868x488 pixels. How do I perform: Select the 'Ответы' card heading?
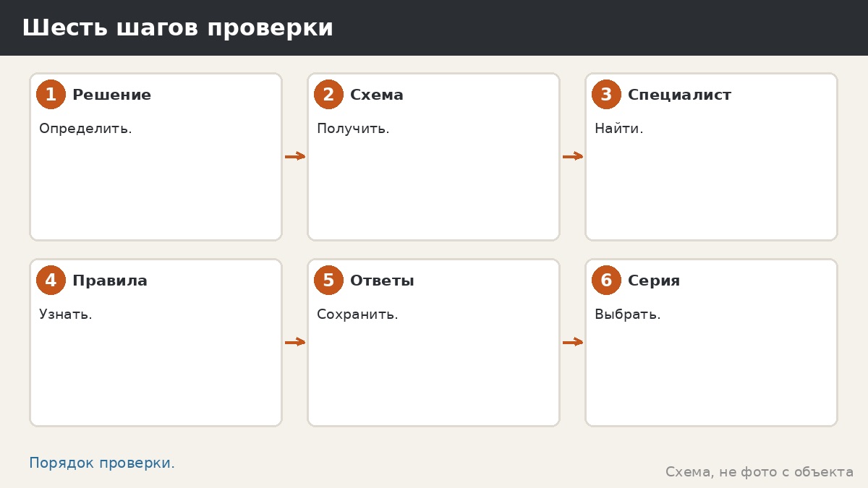(382, 281)
